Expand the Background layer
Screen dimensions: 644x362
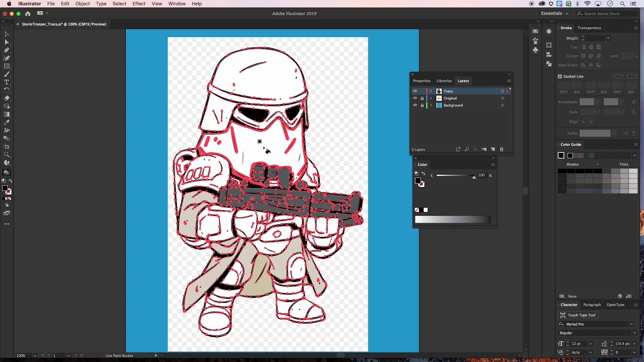(431, 105)
